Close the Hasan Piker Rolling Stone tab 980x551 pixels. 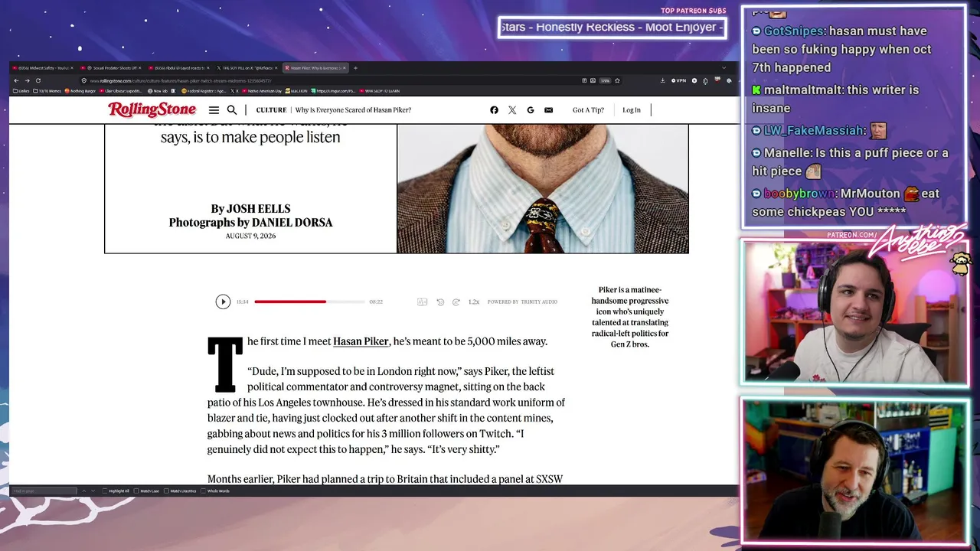click(x=345, y=68)
